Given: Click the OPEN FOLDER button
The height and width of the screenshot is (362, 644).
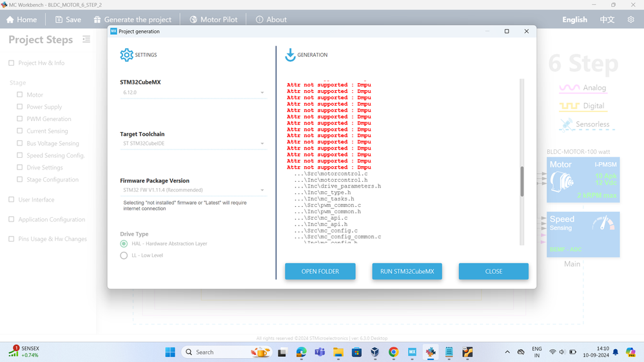Looking at the screenshot, I should [320, 271].
